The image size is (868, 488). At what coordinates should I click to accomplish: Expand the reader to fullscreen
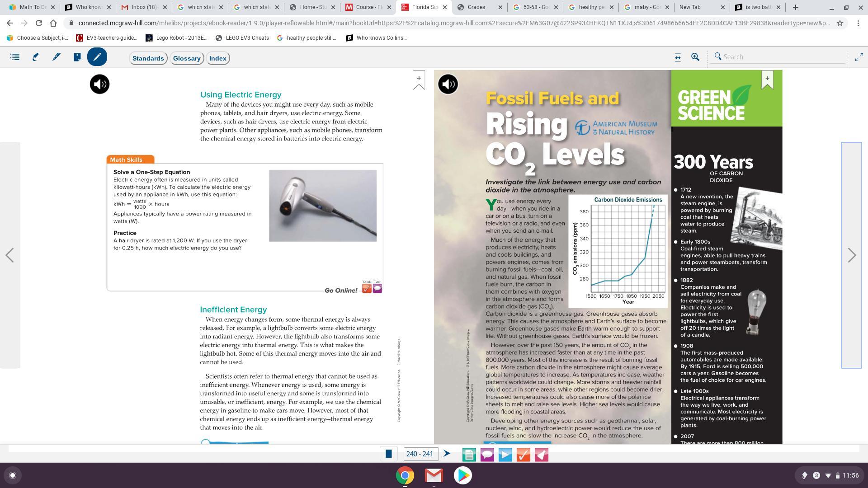(859, 57)
